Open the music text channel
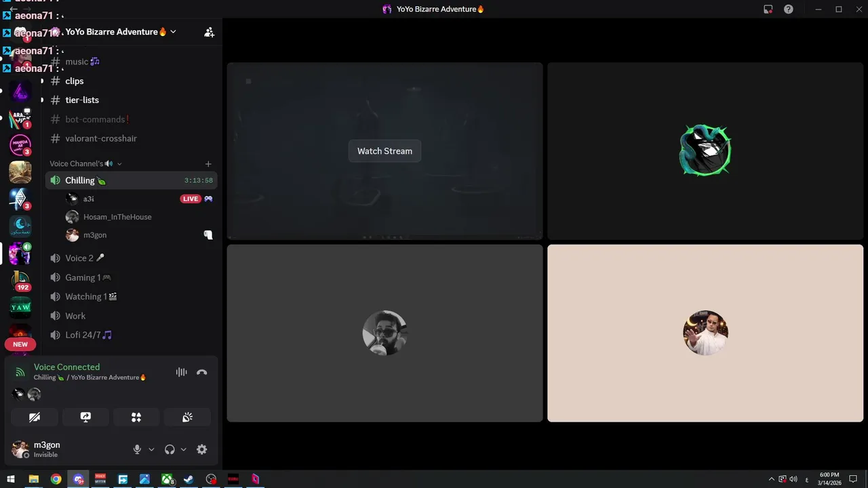 tap(132, 62)
